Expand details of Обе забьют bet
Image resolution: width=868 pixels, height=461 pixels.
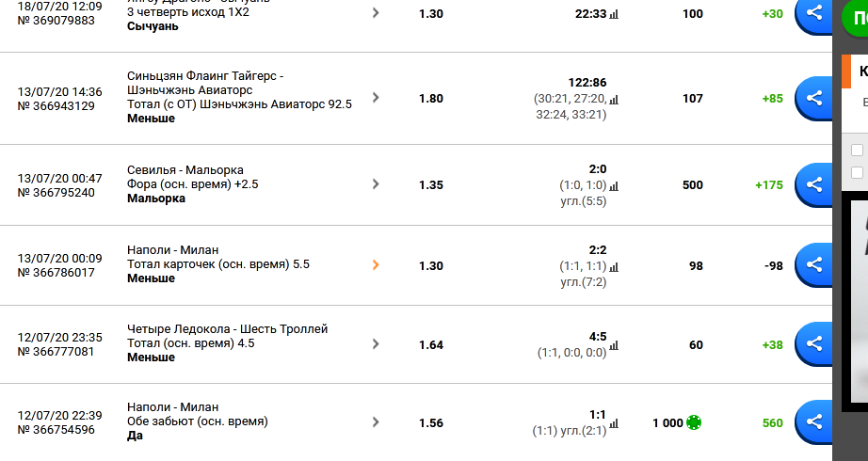click(x=376, y=422)
